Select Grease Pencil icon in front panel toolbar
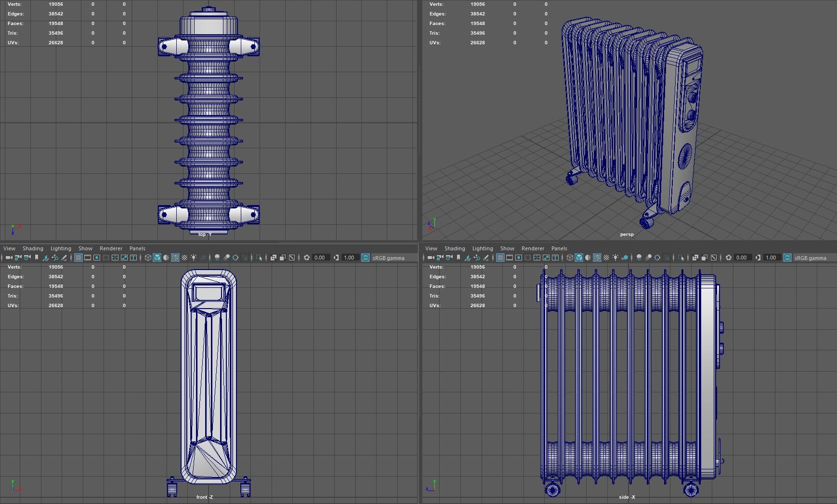Viewport: 837px width, 504px height. [x=64, y=258]
